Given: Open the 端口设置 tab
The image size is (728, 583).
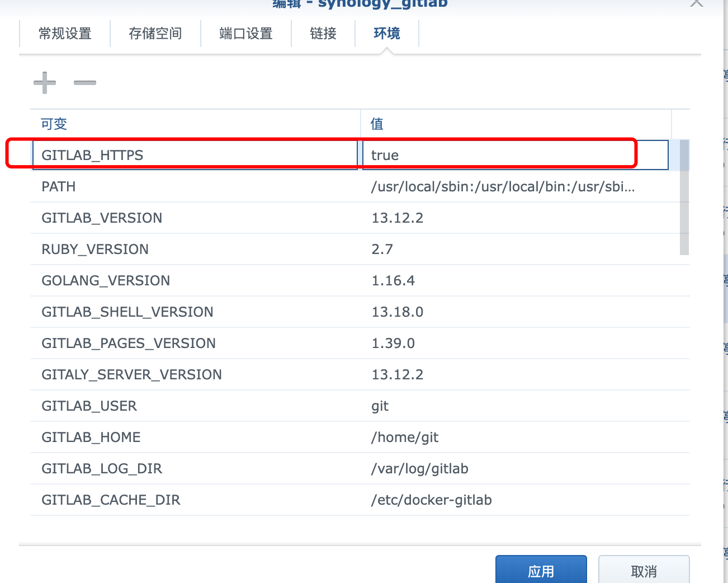Looking at the screenshot, I should point(246,34).
